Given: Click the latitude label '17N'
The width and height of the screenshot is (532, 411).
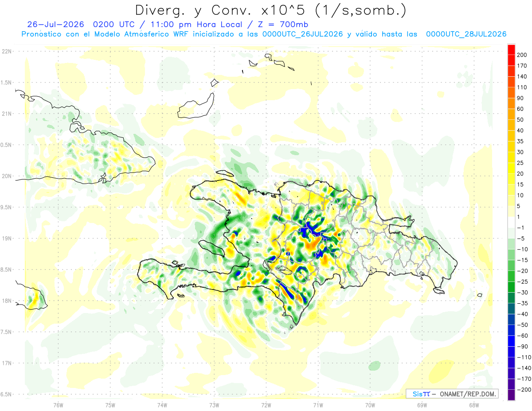Looking at the screenshot, I should (7, 364).
